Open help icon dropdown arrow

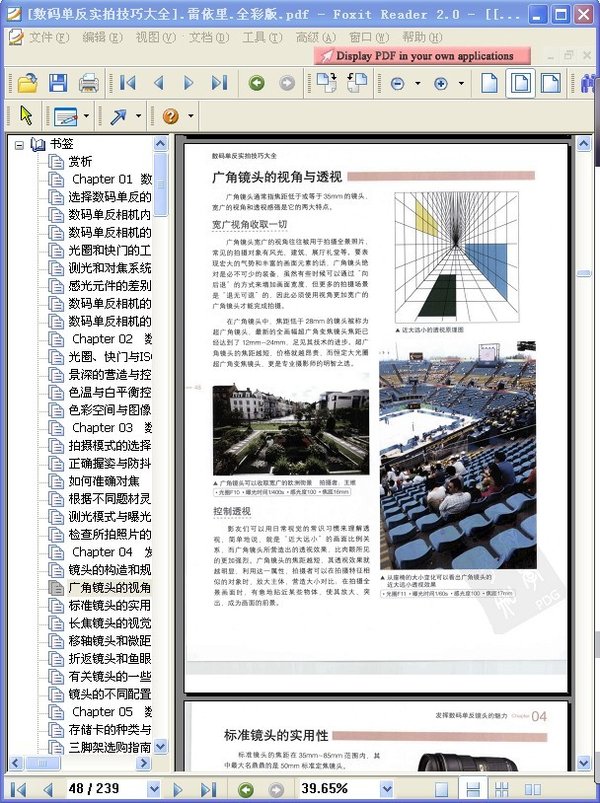(191, 116)
